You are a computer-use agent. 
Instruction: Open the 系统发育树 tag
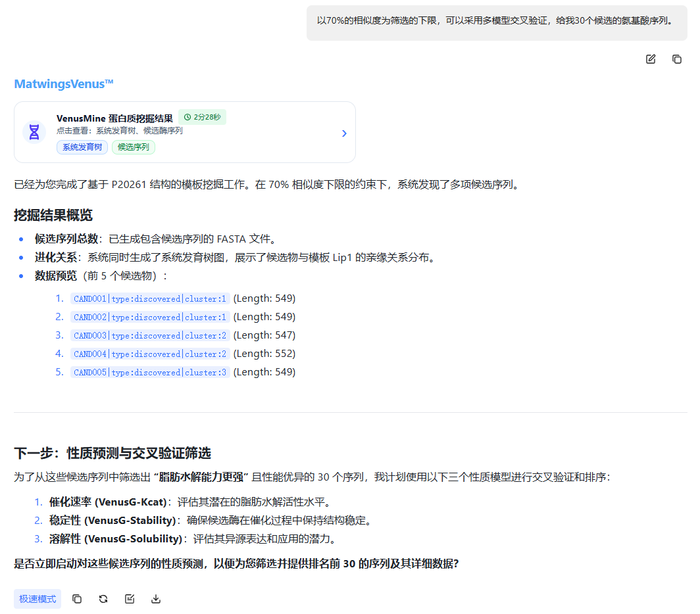click(x=82, y=147)
